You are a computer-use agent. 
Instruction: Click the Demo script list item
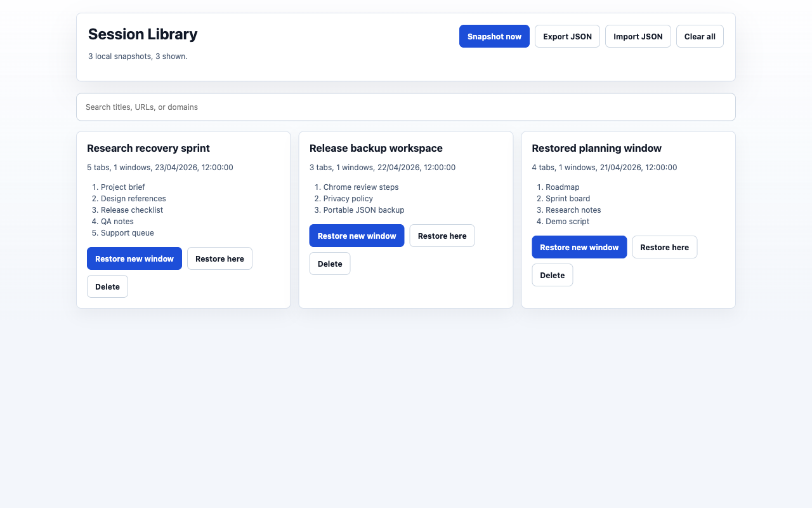[x=568, y=222]
